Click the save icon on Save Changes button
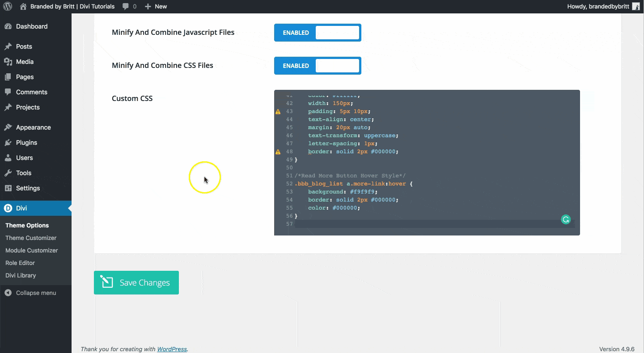 pyautogui.click(x=107, y=282)
